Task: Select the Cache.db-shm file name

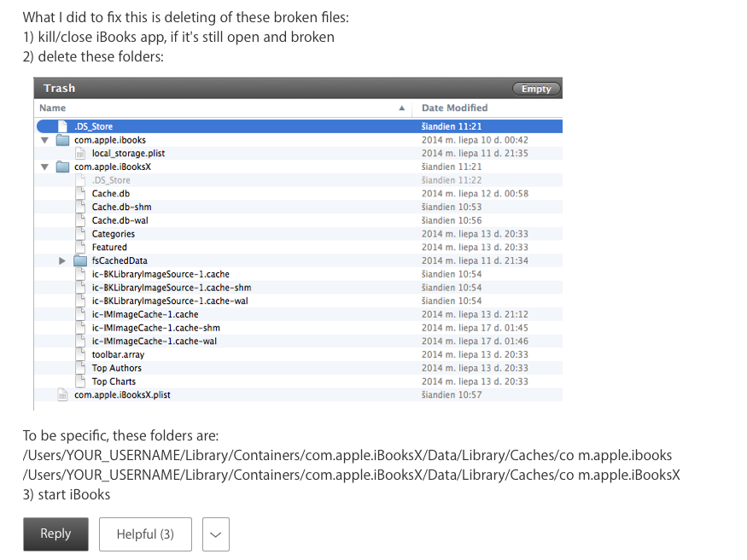Action: [x=122, y=207]
